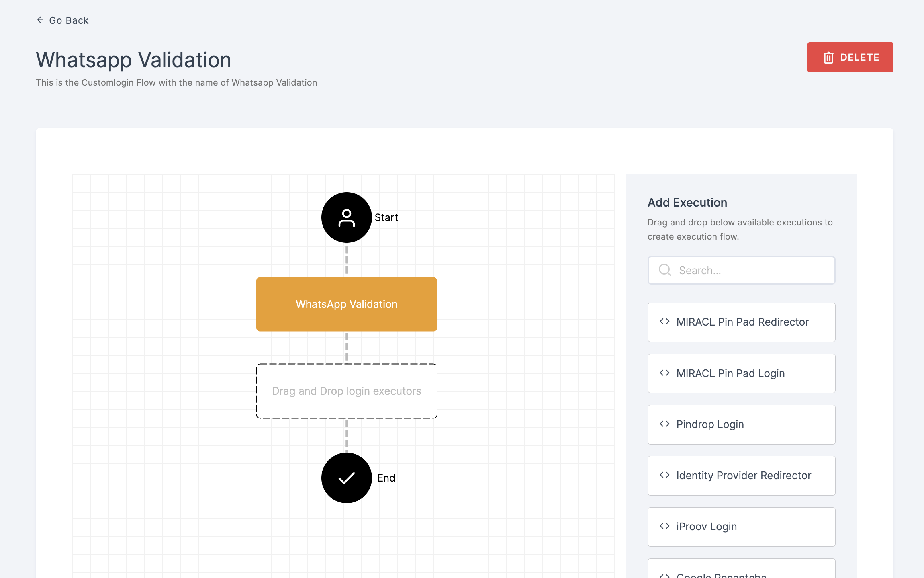Click the Whatsapp Validation page title
Screen dimensions: 924x578
click(134, 59)
